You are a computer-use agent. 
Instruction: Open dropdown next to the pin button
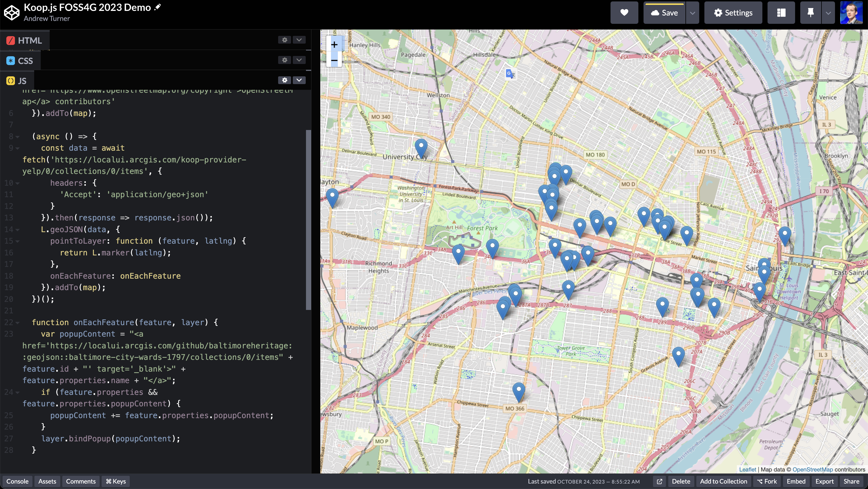click(x=828, y=12)
